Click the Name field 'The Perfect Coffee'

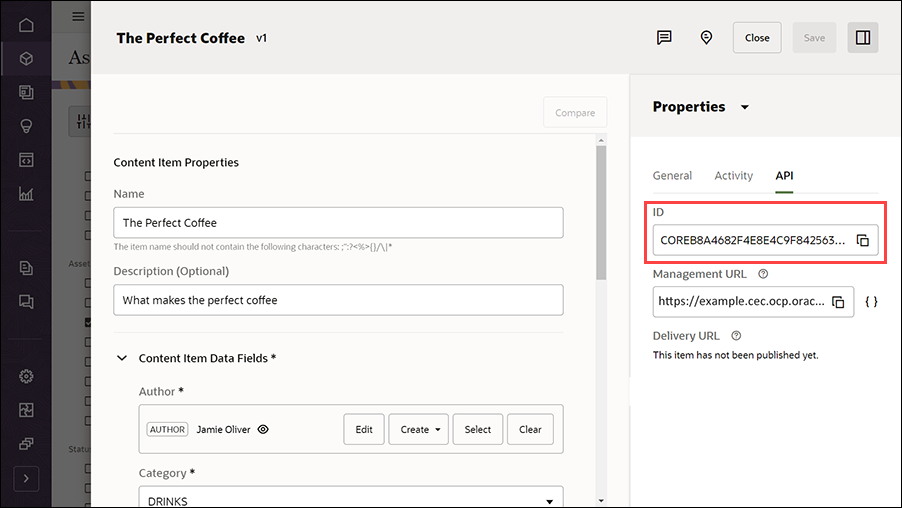pyautogui.click(x=338, y=223)
